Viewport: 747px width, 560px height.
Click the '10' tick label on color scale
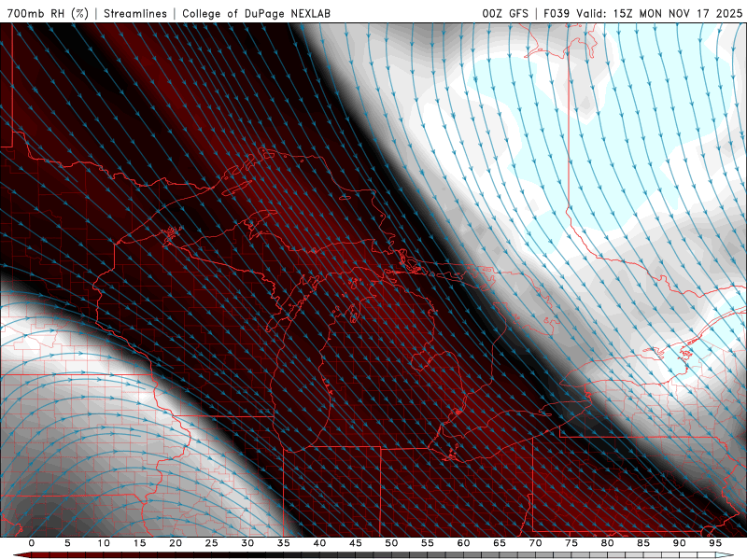click(104, 543)
